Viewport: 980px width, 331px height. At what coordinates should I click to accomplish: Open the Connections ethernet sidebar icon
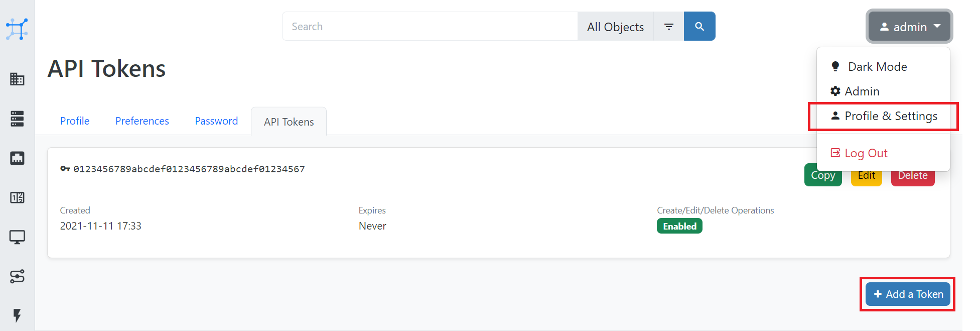pos(17,158)
